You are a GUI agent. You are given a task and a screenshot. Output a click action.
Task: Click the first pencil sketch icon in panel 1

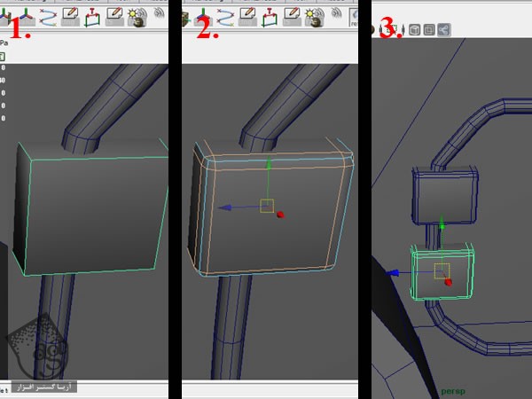[x=69, y=15]
